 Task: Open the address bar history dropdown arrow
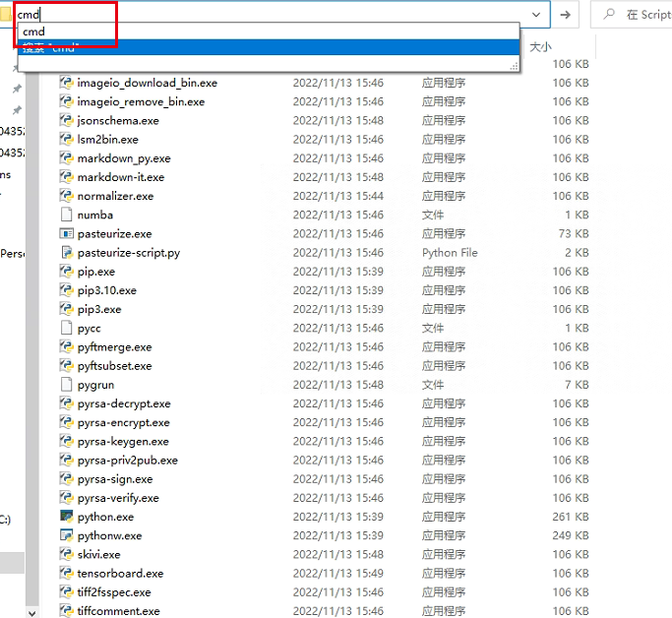point(536,15)
